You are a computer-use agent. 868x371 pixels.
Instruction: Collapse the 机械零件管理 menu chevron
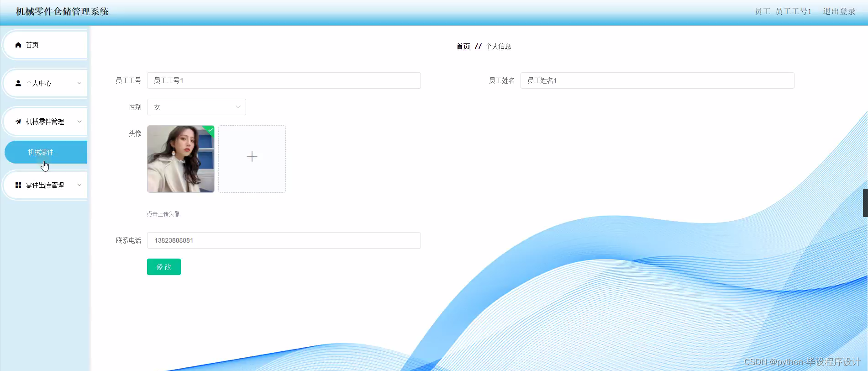click(79, 122)
